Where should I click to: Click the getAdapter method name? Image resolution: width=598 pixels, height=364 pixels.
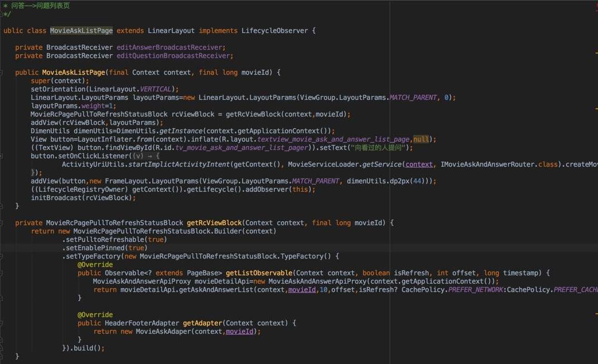point(202,323)
